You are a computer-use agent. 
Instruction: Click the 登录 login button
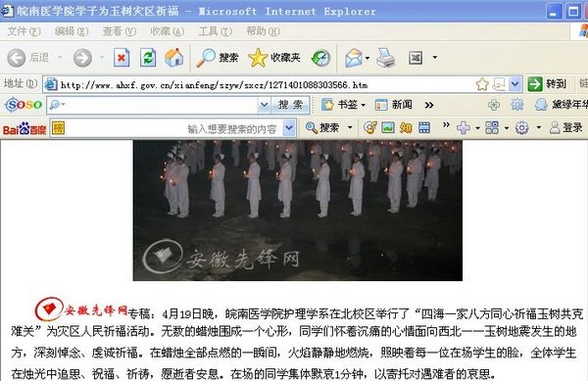tap(565, 127)
